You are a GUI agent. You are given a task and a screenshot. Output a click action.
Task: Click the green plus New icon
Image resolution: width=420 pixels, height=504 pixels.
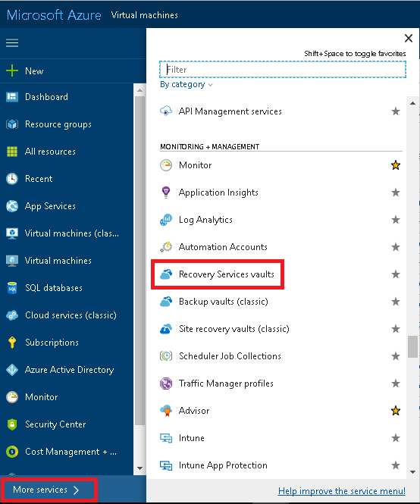click(x=12, y=70)
